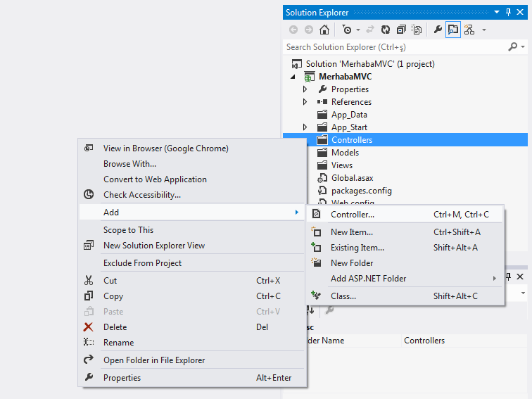Click the View Class Diagram icon

(469, 30)
